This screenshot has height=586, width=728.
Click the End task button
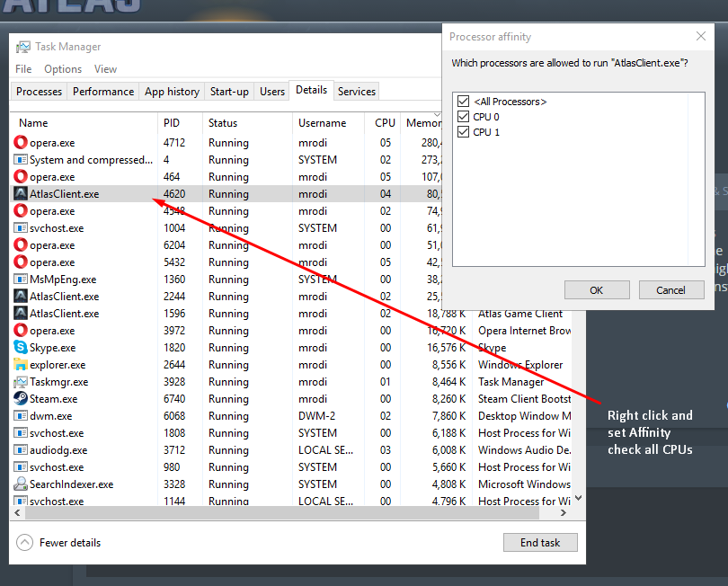pos(540,543)
